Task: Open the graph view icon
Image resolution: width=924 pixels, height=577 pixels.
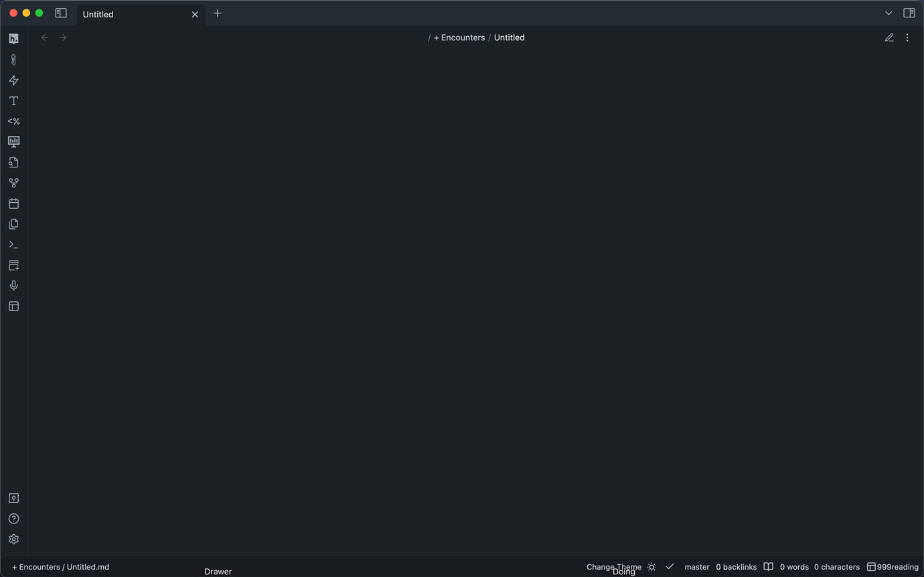Action: tap(13, 183)
